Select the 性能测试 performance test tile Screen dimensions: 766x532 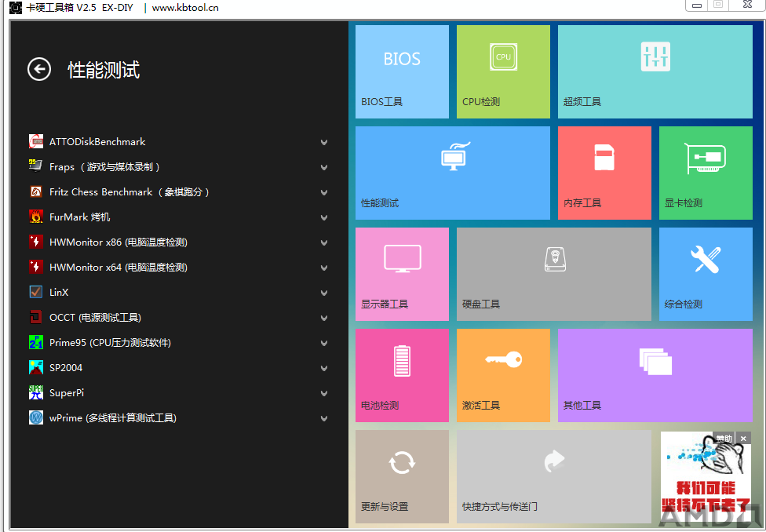pyautogui.click(x=453, y=173)
